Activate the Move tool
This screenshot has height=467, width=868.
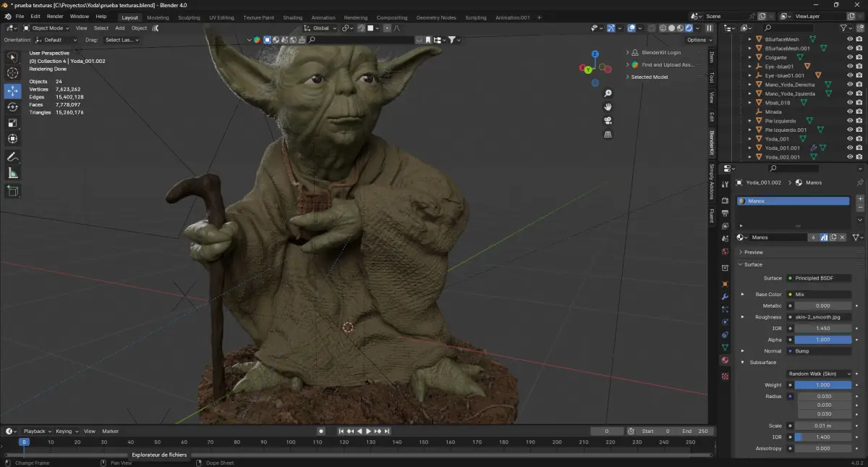[12, 91]
